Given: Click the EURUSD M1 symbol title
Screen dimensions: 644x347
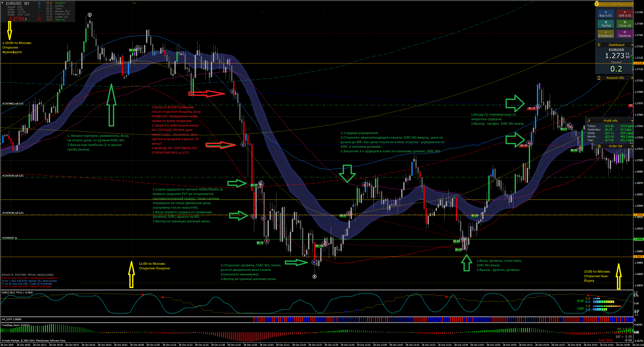Looking at the screenshot, I should pyautogui.click(x=17, y=4).
